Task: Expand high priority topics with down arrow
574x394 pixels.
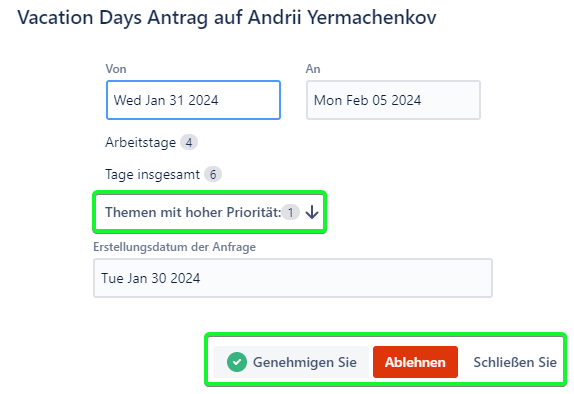Action: point(312,212)
